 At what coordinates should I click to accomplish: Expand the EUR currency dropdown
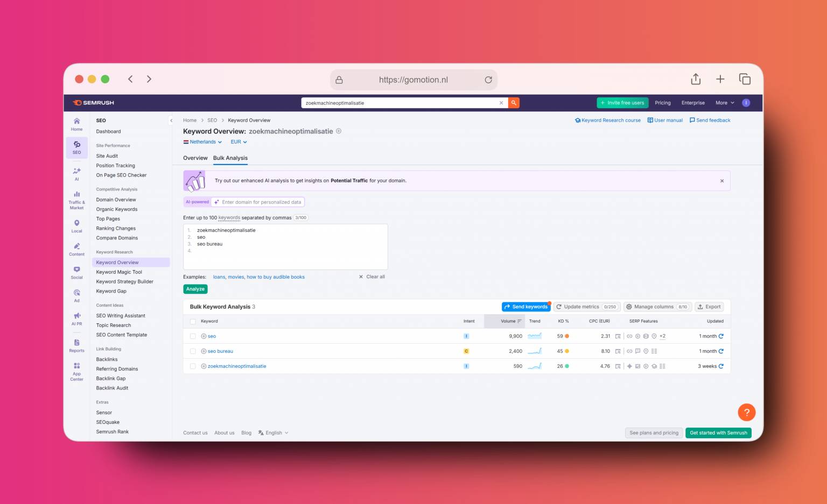tap(239, 142)
